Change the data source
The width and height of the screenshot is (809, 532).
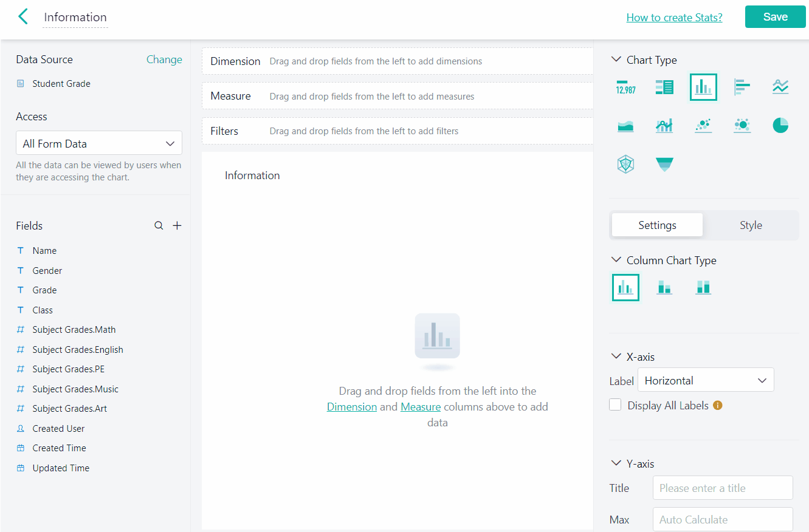(x=164, y=60)
